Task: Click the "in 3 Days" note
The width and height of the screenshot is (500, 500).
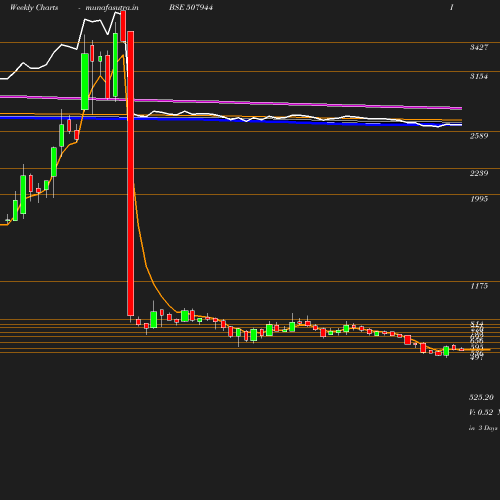Action: coord(483,428)
